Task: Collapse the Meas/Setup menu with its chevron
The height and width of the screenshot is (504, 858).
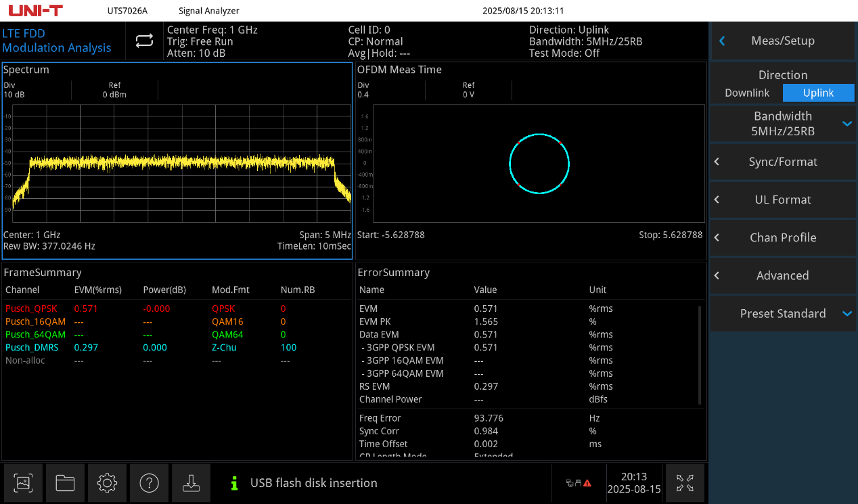Action: [722, 41]
